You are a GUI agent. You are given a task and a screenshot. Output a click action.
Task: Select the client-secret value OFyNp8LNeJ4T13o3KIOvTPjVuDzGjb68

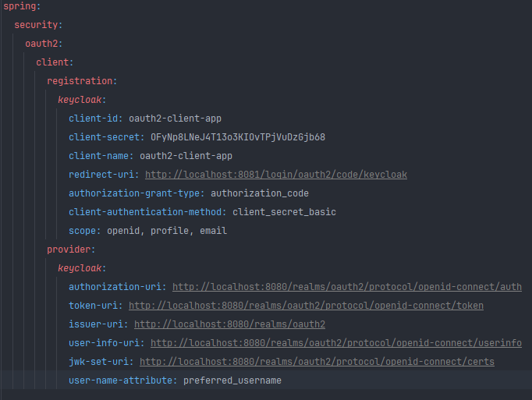click(238, 136)
